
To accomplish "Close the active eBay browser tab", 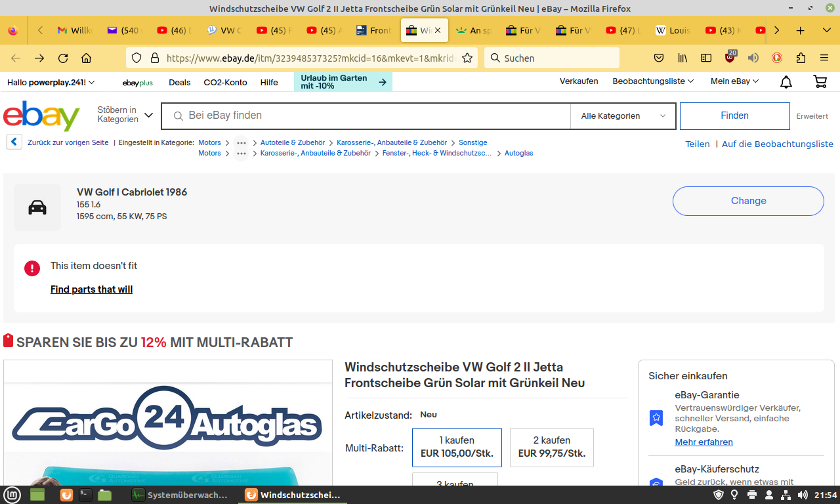I will click(438, 31).
